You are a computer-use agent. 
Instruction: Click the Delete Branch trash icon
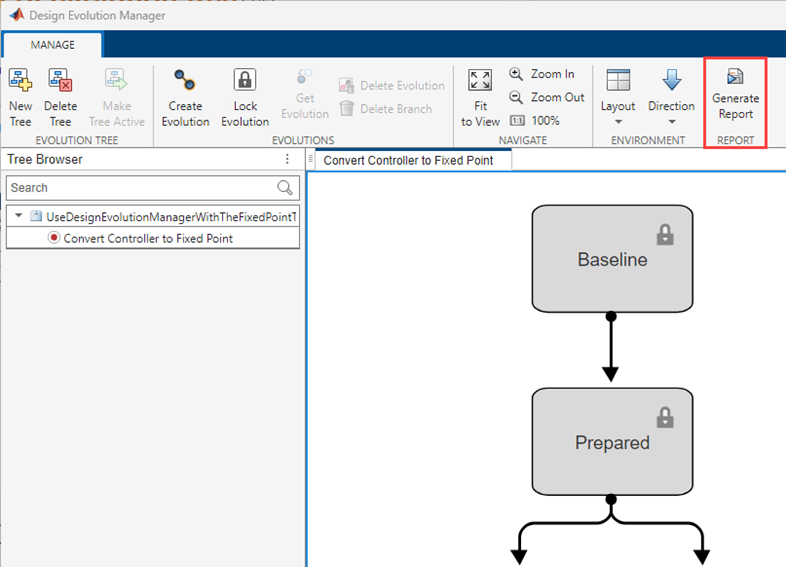[346, 108]
